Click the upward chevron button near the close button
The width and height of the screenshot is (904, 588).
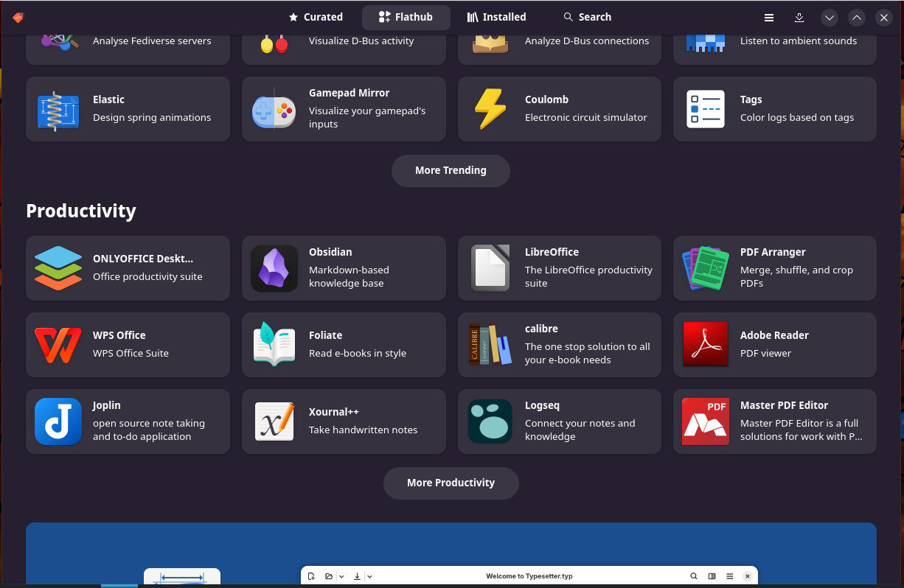coord(857,17)
